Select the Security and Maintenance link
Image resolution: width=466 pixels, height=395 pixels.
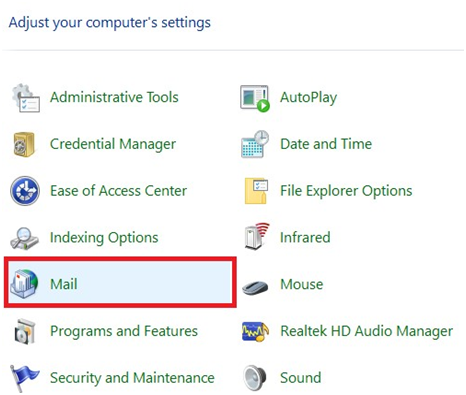tap(132, 378)
